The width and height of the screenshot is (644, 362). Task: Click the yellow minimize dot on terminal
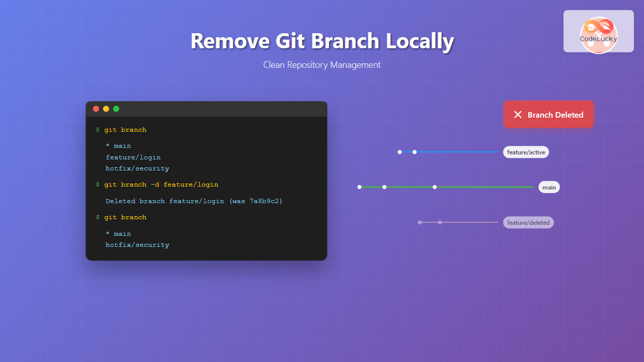pos(106,109)
